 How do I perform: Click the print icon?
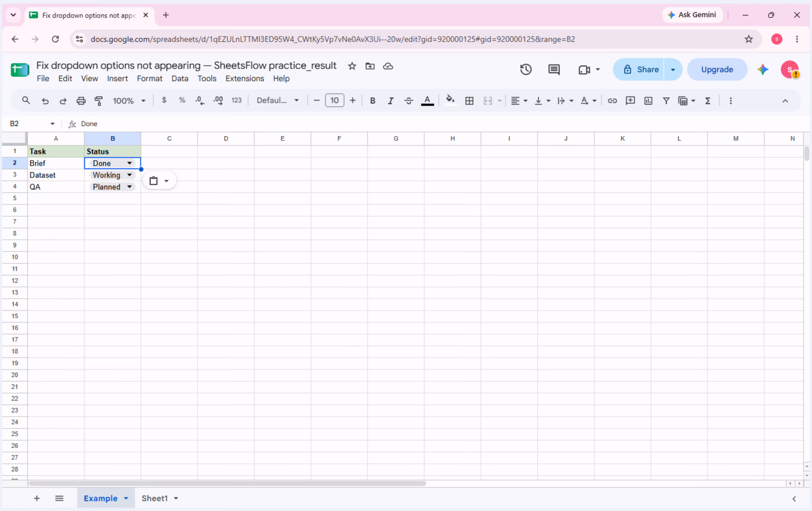pyautogui.click(x=81, y=101)
